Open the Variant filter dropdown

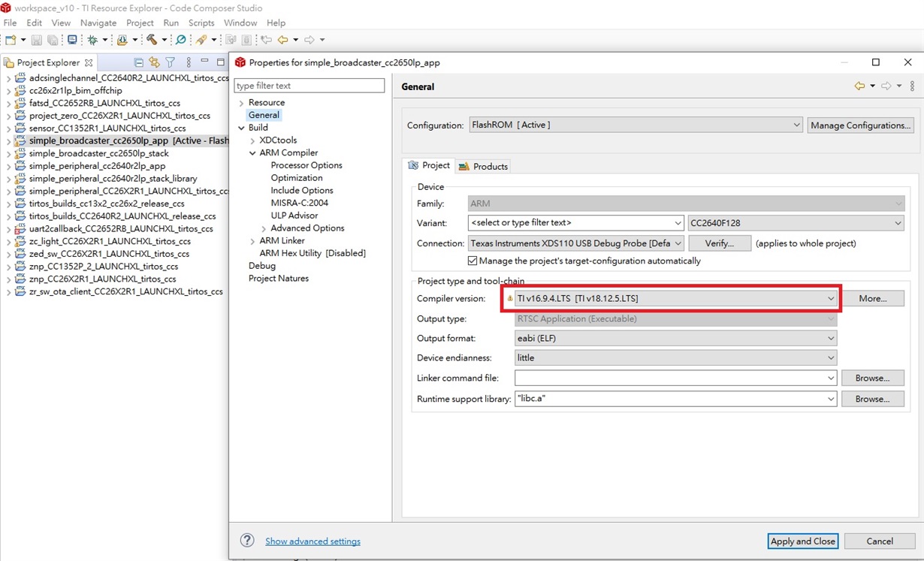point(678,223)
